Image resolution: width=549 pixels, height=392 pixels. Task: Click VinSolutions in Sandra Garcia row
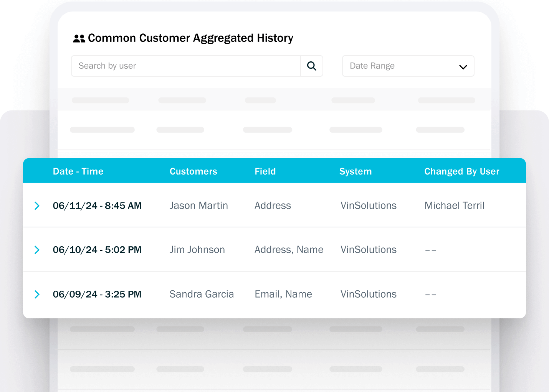(x=368, y=294)
